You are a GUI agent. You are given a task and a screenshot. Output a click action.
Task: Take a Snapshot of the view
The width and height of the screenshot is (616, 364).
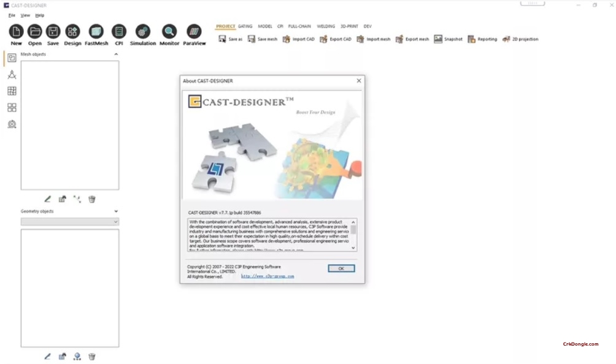(x=449, y=39)
